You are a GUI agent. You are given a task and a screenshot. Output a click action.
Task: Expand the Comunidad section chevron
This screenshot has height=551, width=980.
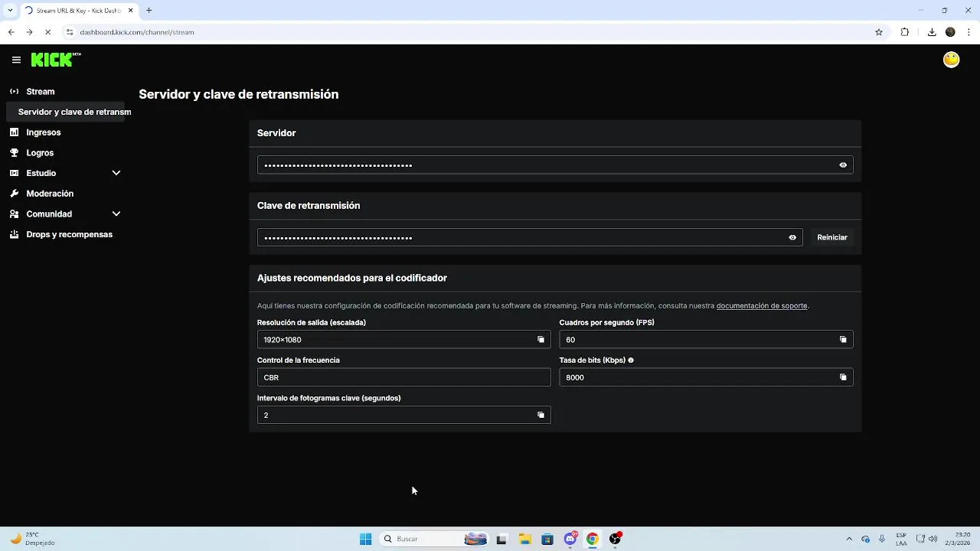(116, 214)
